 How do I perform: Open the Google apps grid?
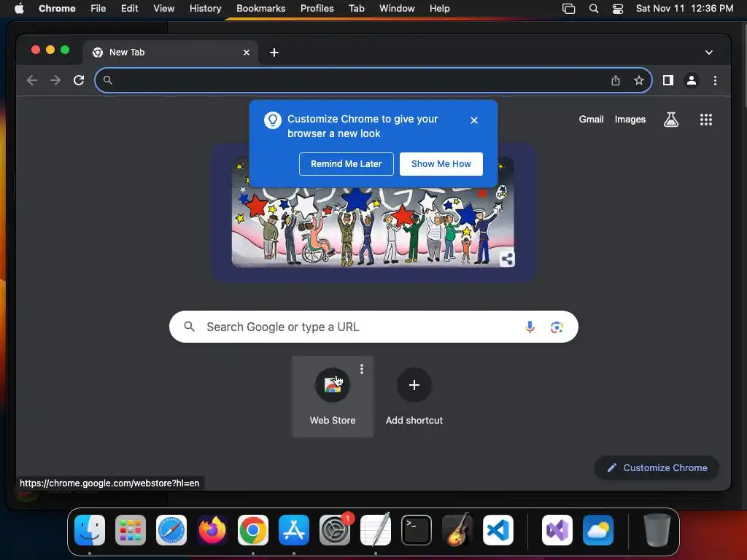706,120
